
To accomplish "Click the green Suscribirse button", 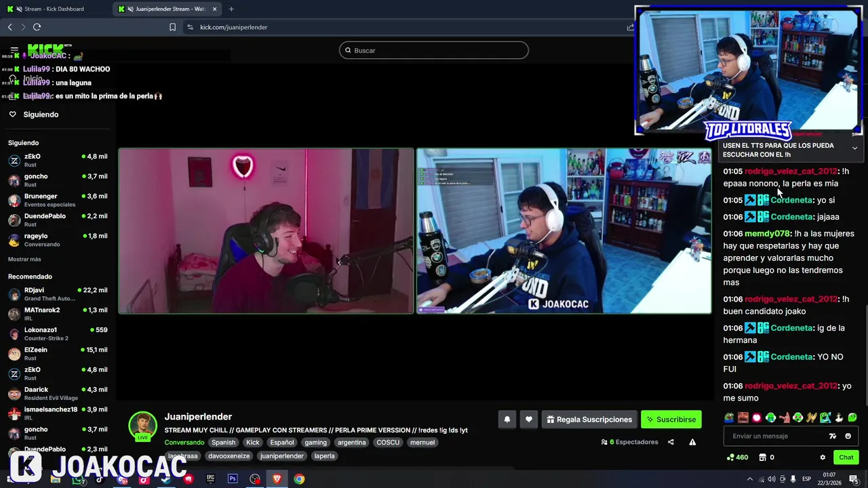I will tap(671, 420).
